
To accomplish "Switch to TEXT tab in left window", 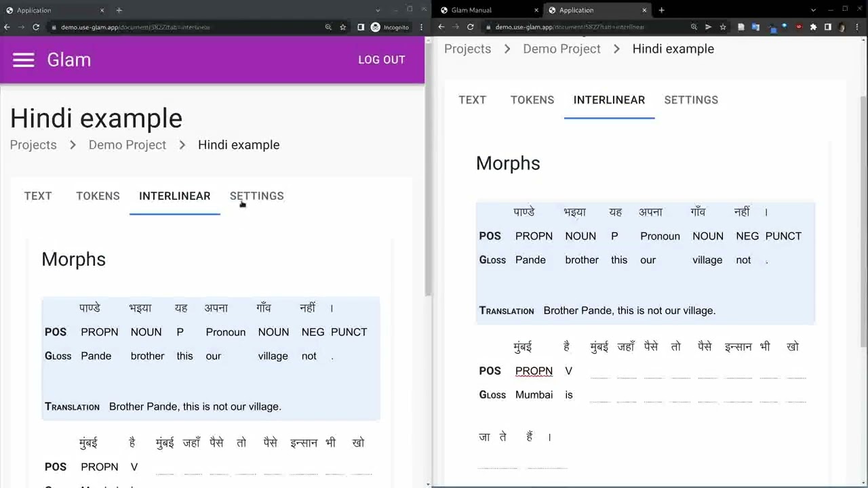I will [38, 196].
